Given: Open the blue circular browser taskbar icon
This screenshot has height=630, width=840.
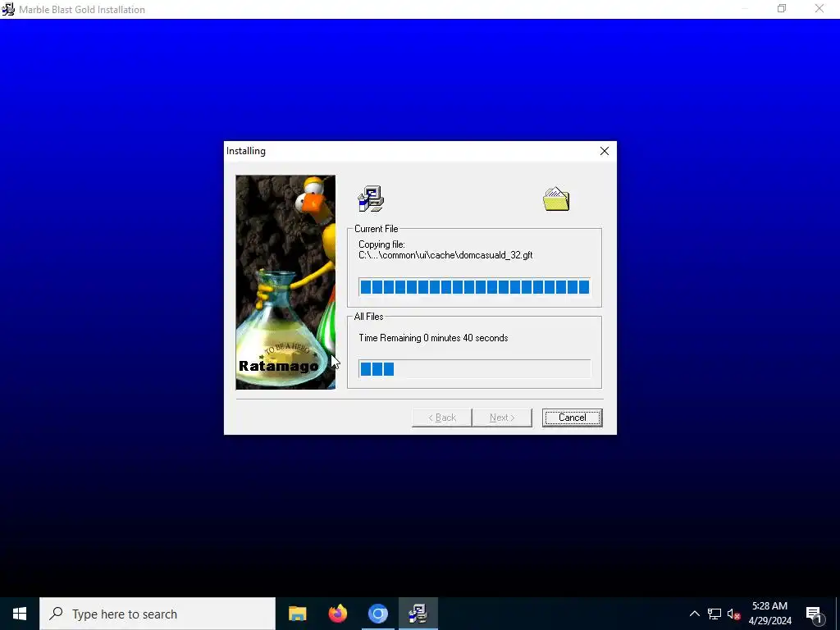Looking at the screenshot, I should [377, 614].
